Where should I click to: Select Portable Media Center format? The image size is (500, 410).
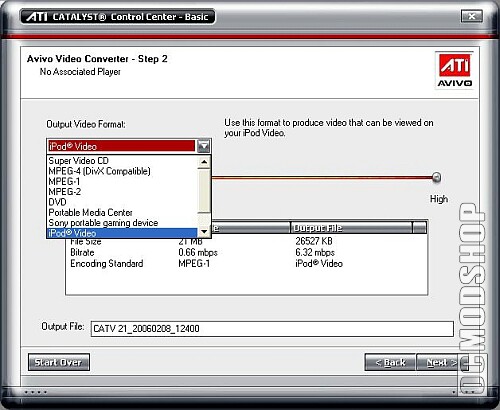pyautogui.click(x=122, y=212)
